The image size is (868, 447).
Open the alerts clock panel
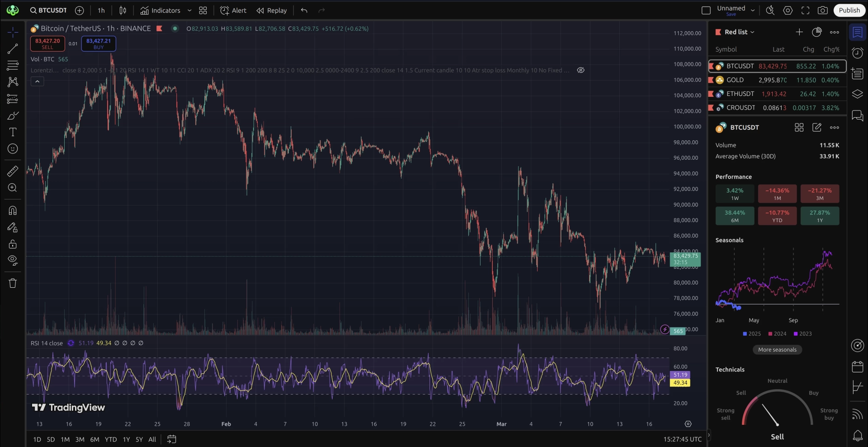[x=858, y=53]
